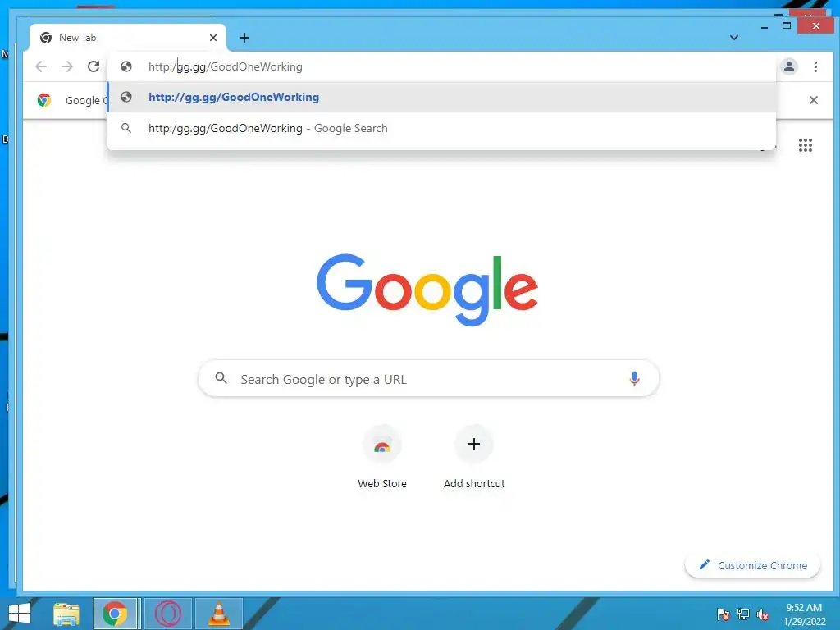Open Customize Chrome
This screenshot has height=630, width=840.
[x=753, y=565]
